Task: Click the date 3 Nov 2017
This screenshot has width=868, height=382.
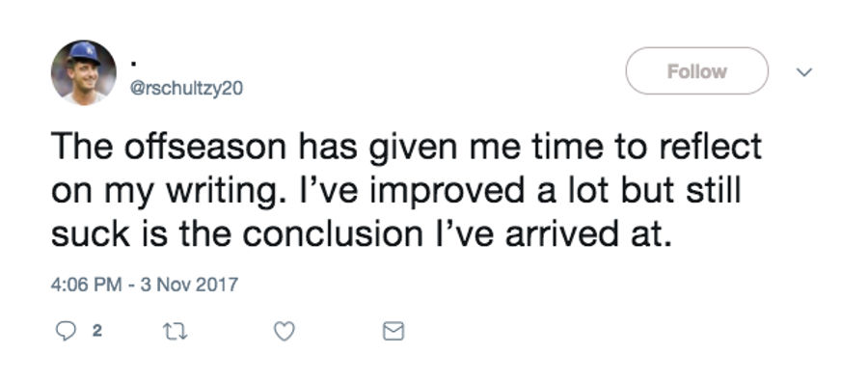Action: pyautogui.click(x=189, y=285)
